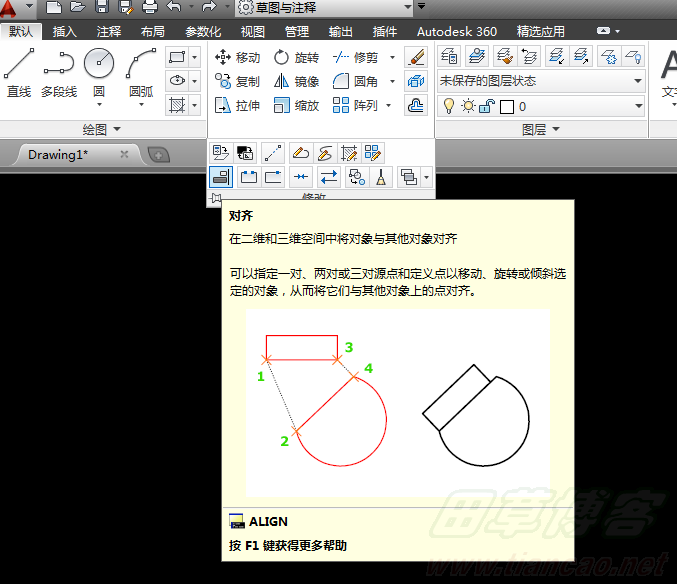
Task: Open the Fillet (圆角) dropdown arrow
Action: coord(392,81)
